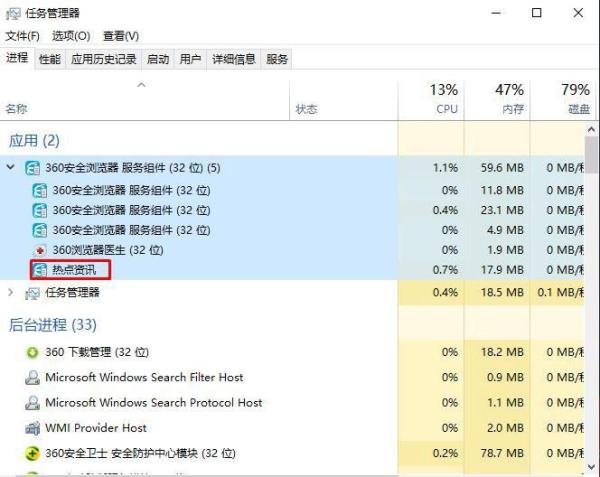
Task: Click the vertical scrollbar thumb
Action: tap(592, 154)
